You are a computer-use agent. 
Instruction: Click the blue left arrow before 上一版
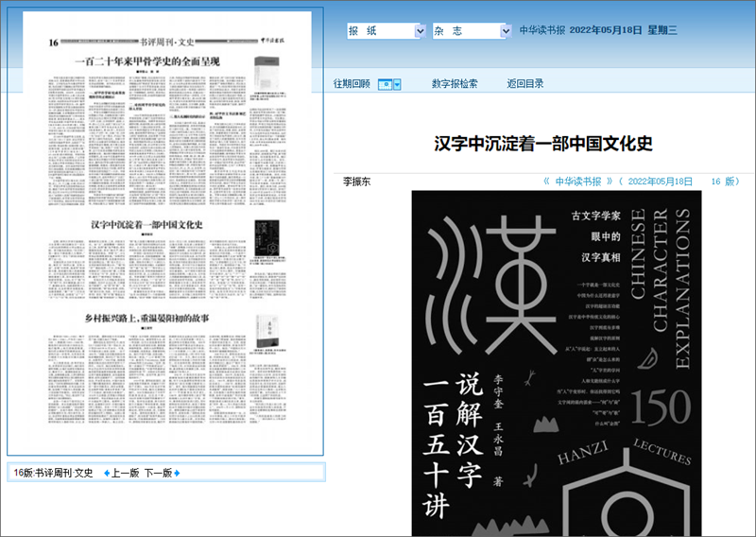click(x=107, y=474)
